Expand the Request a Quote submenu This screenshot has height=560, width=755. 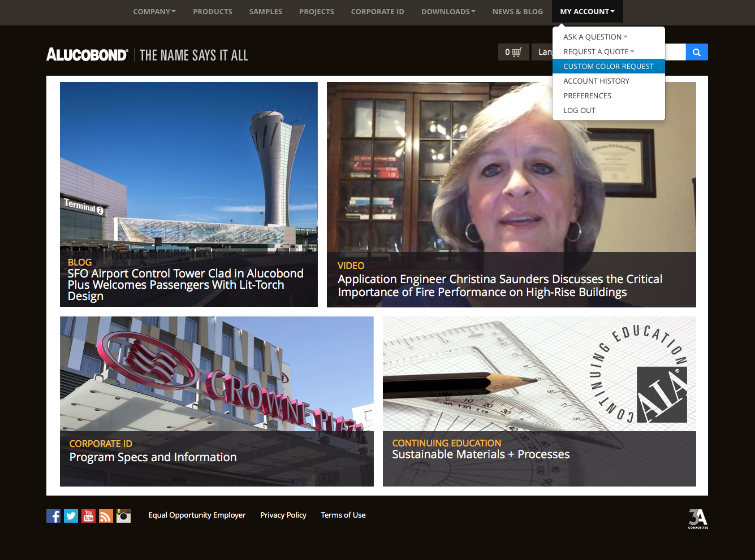(x=598, y=52)
